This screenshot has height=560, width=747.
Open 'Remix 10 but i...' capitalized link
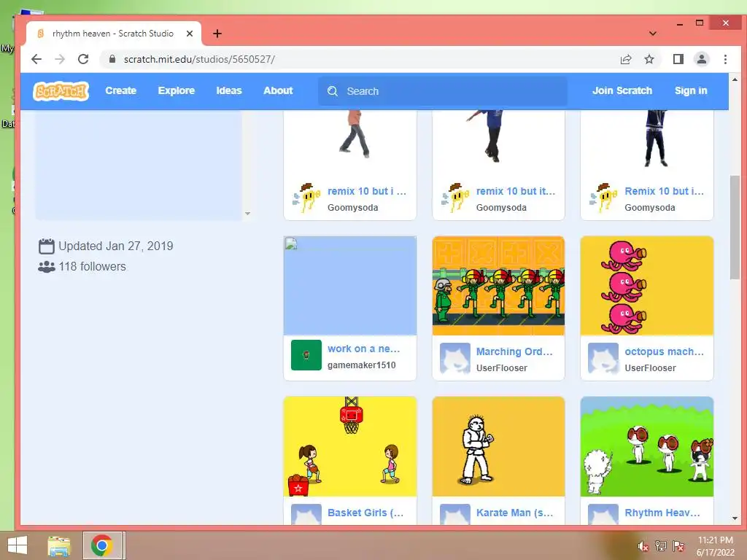(664, 191)
